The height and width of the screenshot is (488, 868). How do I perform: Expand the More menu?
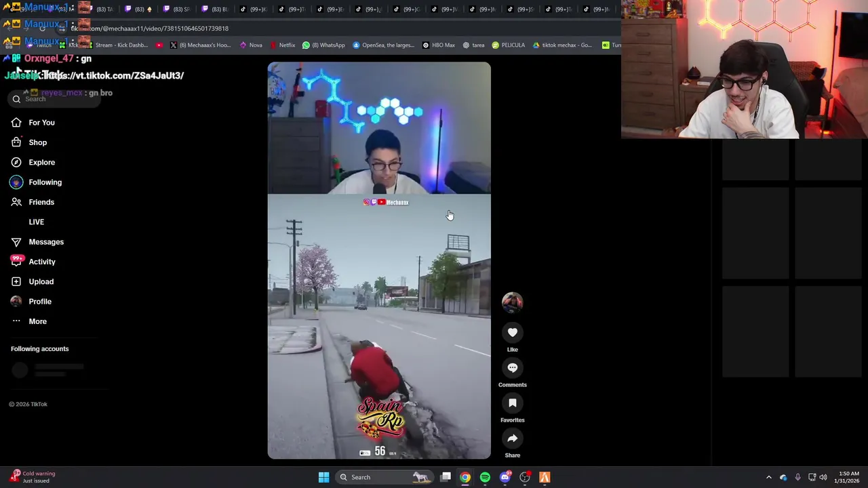pos(28,321)
